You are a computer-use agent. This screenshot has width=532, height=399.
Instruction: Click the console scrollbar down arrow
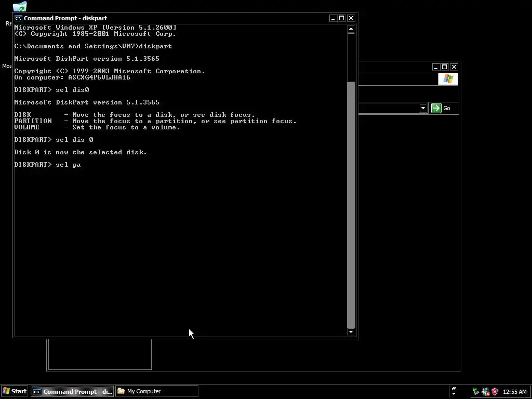click(351, 332)
